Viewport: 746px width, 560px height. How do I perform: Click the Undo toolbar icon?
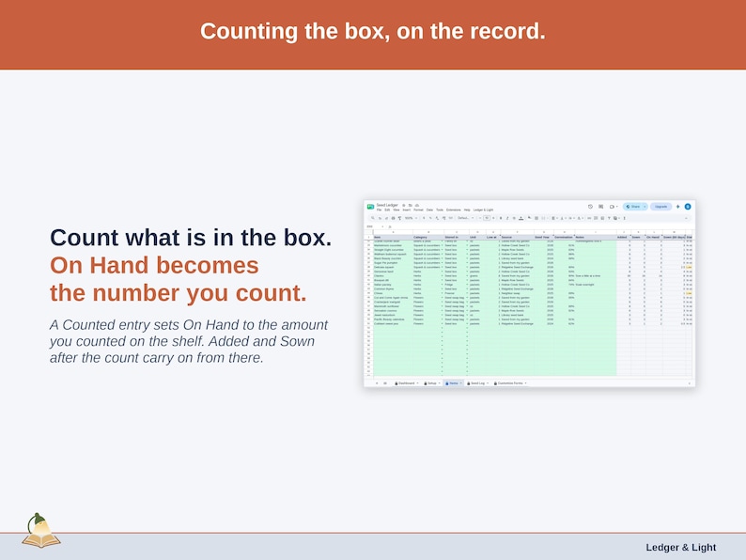pyautogui.click(x=380, y=218)
